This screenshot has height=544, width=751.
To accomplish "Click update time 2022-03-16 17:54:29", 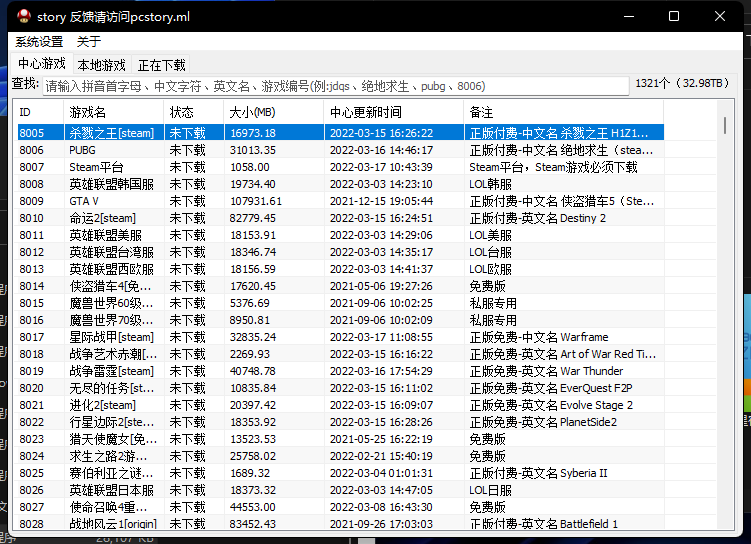I will point(381,371).
